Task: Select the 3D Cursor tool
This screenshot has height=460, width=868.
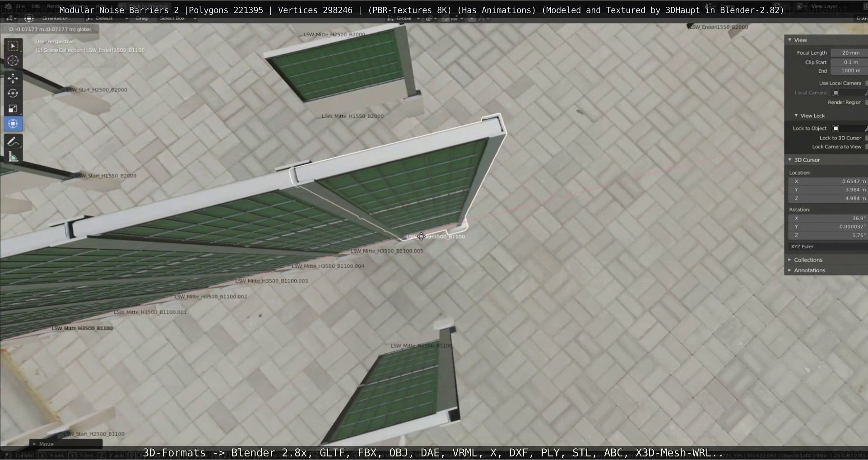Action: tap(13, 61)
